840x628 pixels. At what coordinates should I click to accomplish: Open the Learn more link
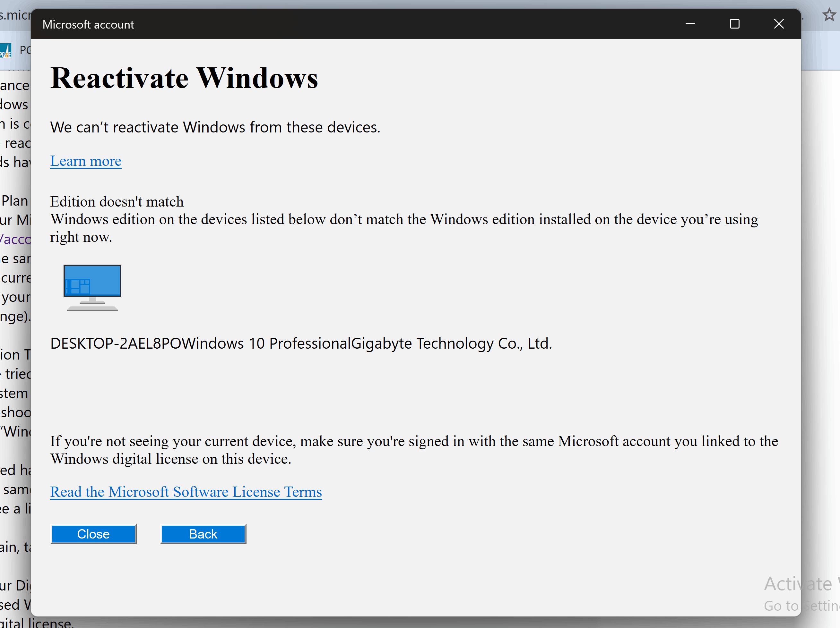(x=86, y=161)
